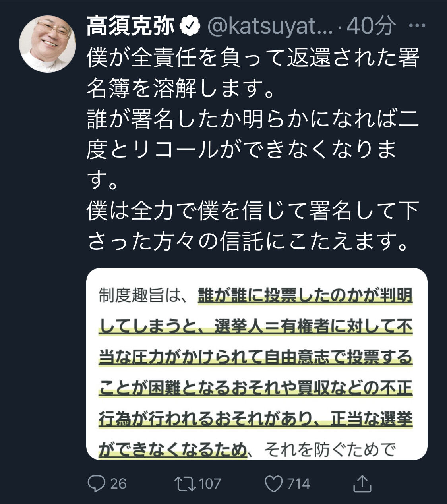
Task: Click the reply count 26
Action: click(118, 484)
